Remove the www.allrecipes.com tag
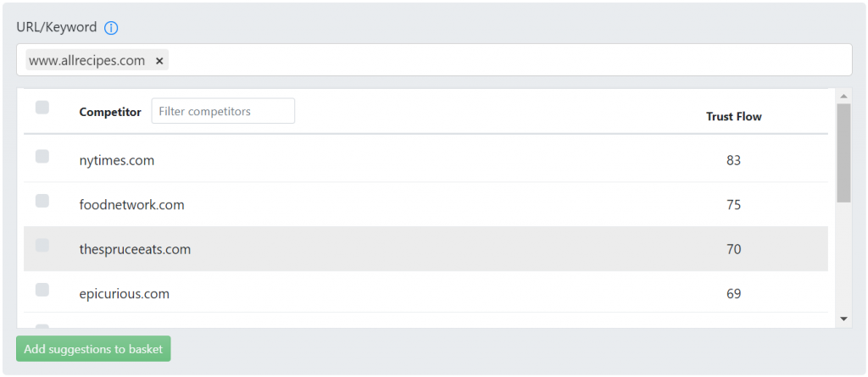Image resolution: width=868 pixels, height=377 pixels. (159, 61)
